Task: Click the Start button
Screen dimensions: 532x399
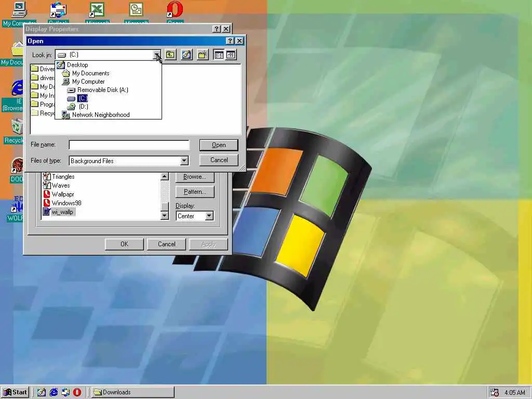Action: (15, 392)
